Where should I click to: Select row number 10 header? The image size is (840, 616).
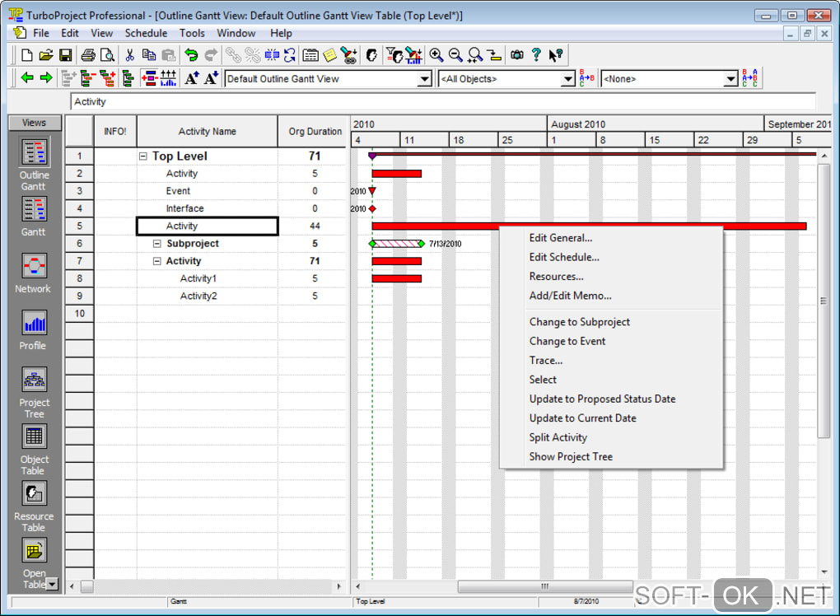79,314
